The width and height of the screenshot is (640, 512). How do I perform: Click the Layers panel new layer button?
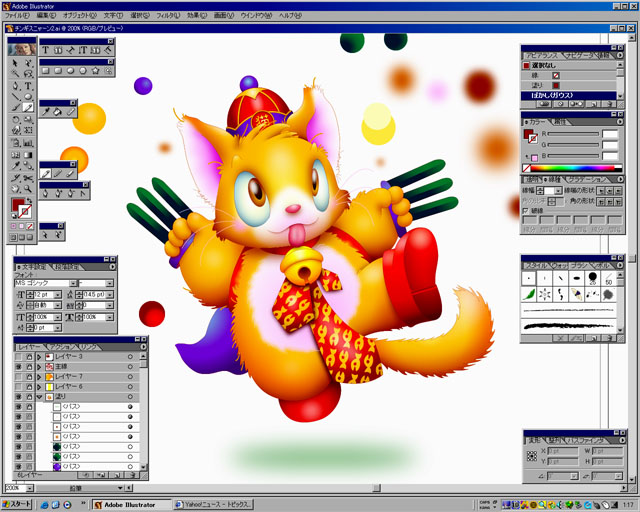(117, 475)
